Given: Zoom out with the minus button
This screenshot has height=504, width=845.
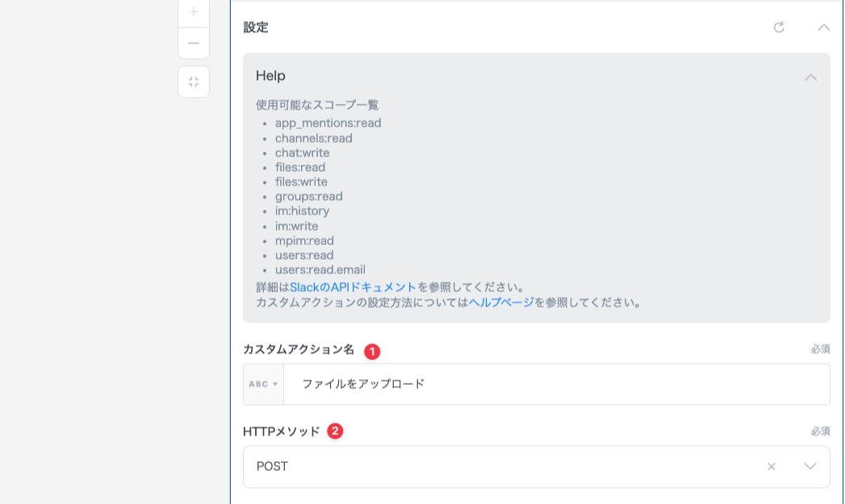Looking at the screenshot, I should coord(194,44).
